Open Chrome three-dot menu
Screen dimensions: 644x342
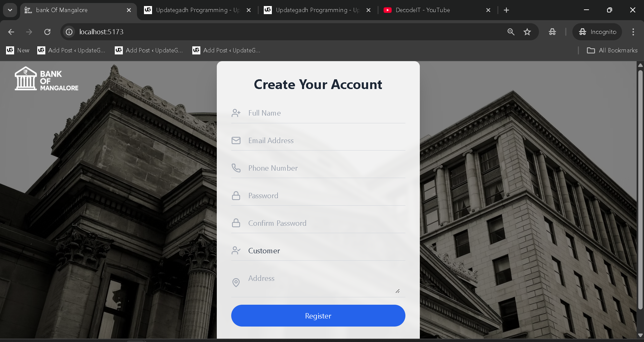coord(633,32)
